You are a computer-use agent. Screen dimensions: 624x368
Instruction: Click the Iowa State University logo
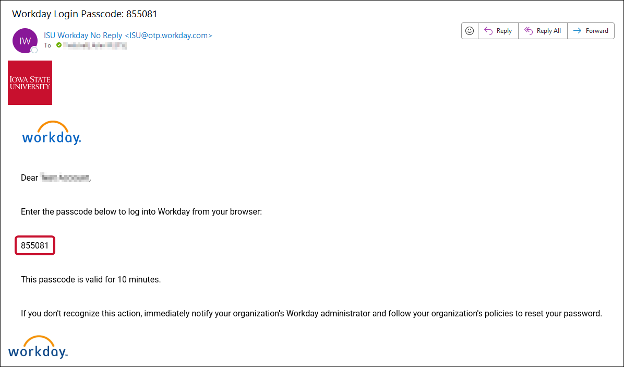coord(30,83)
